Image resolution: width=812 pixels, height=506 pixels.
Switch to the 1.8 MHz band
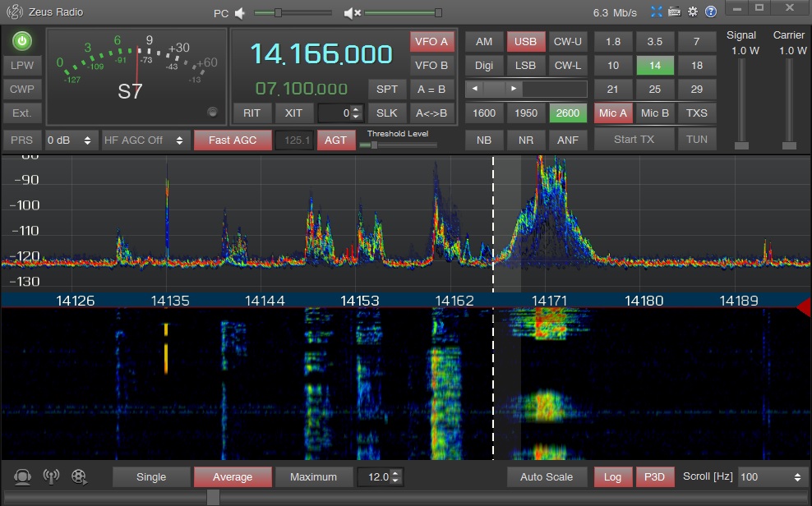[612, 42]
